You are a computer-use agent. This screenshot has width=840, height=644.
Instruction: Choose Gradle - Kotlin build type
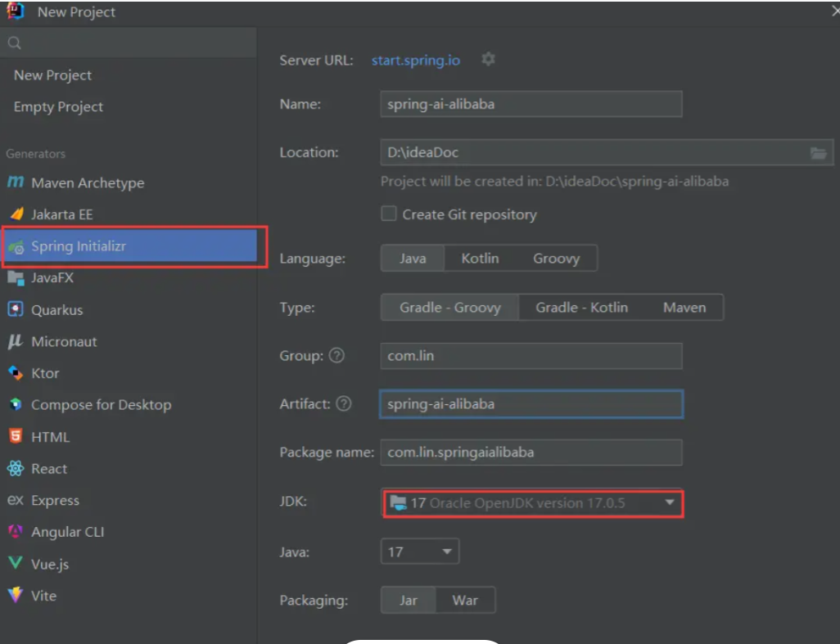pos(582,308)
